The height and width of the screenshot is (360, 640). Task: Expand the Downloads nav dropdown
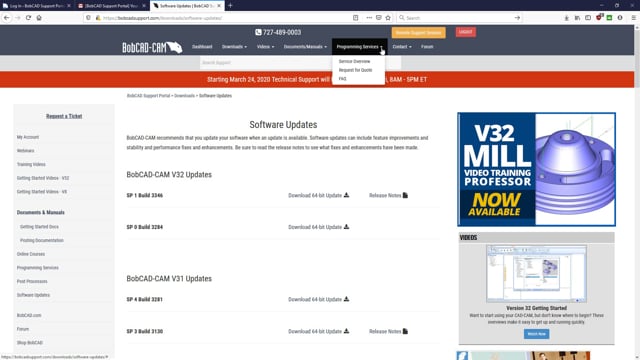pyautogui.click(x=234, y=47)
